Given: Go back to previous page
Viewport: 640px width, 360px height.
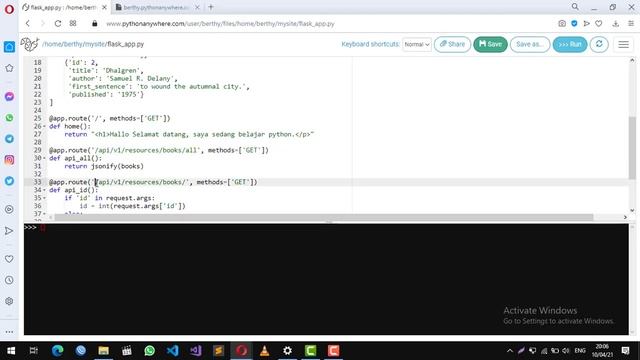Looking at the screenshot, I should pos(28,24).
